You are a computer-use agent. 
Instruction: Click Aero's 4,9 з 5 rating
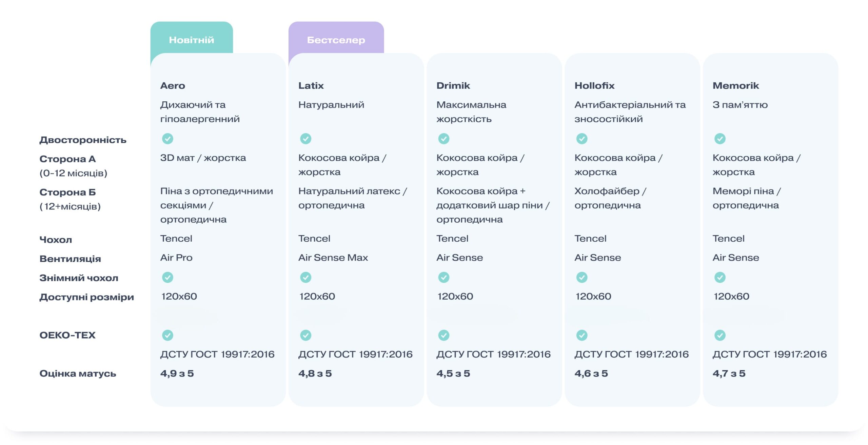click(177, 373)
